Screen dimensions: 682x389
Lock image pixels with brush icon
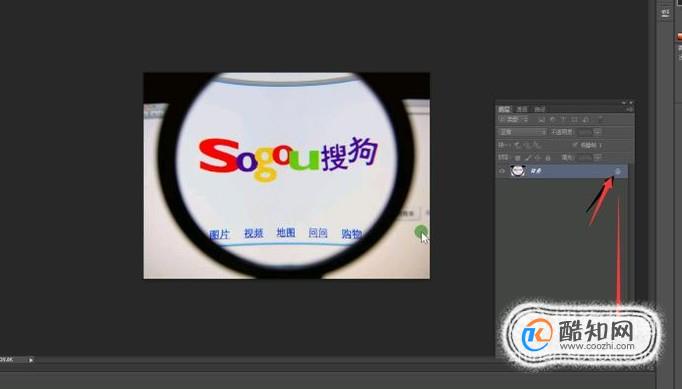point(528,158)
